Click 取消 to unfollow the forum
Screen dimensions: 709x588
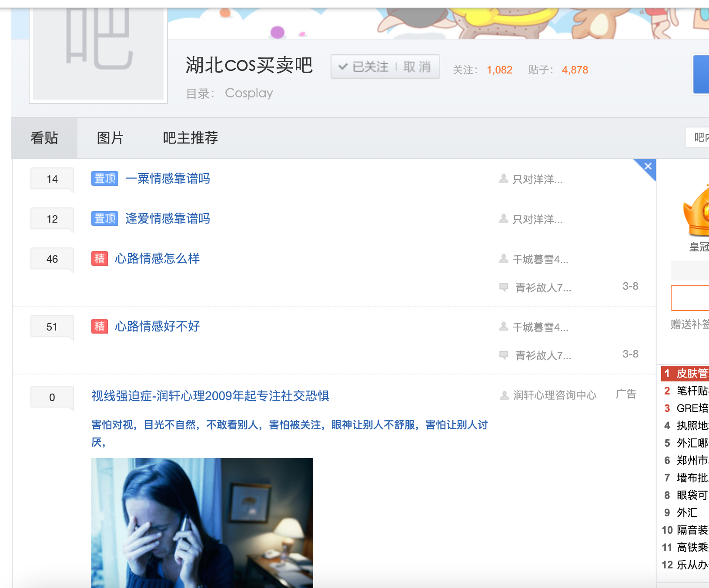(x=417, y=67)
